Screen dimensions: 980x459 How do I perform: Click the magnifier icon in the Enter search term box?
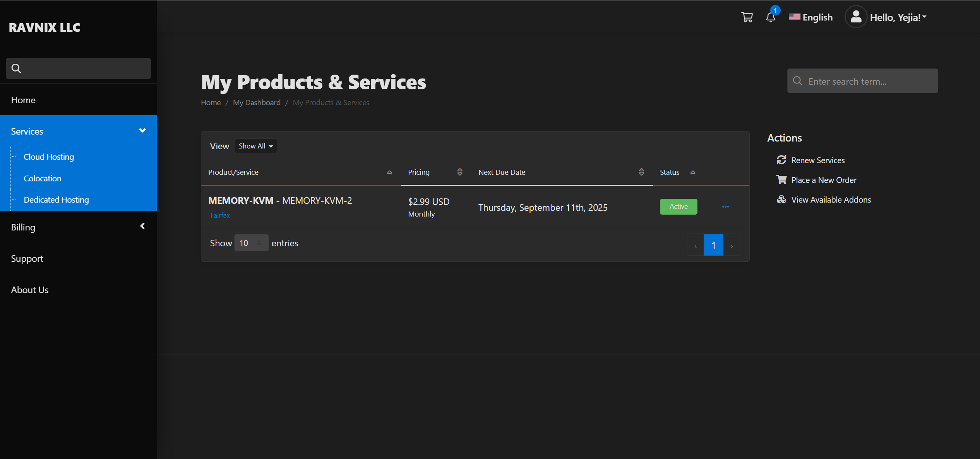pos(798,81)
